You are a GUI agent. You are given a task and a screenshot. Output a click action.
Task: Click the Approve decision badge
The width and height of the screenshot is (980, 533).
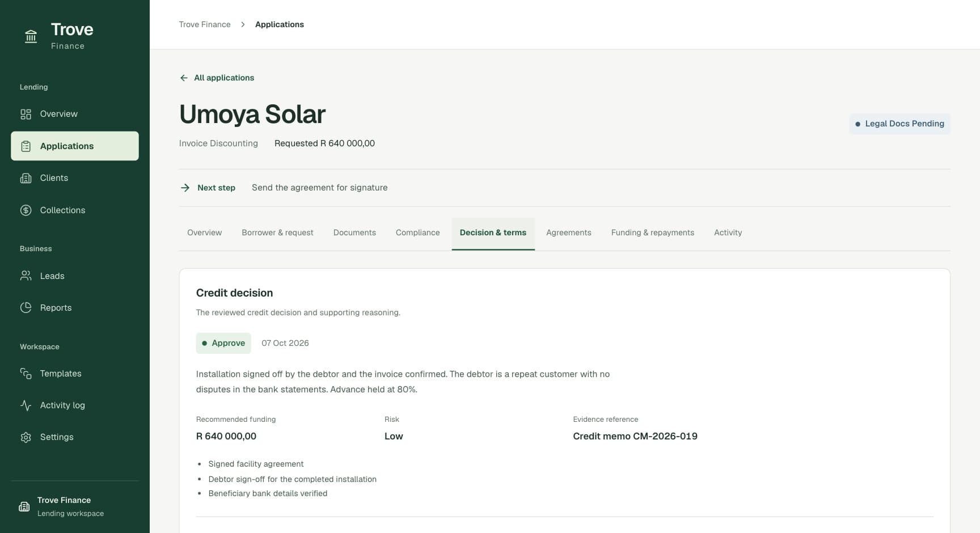click(x=223, y=343)
